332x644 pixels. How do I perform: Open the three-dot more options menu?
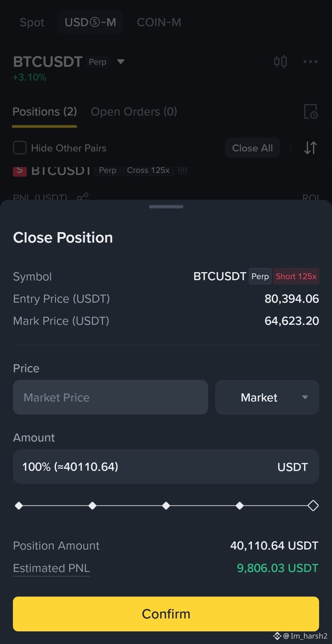click(310, 62)
